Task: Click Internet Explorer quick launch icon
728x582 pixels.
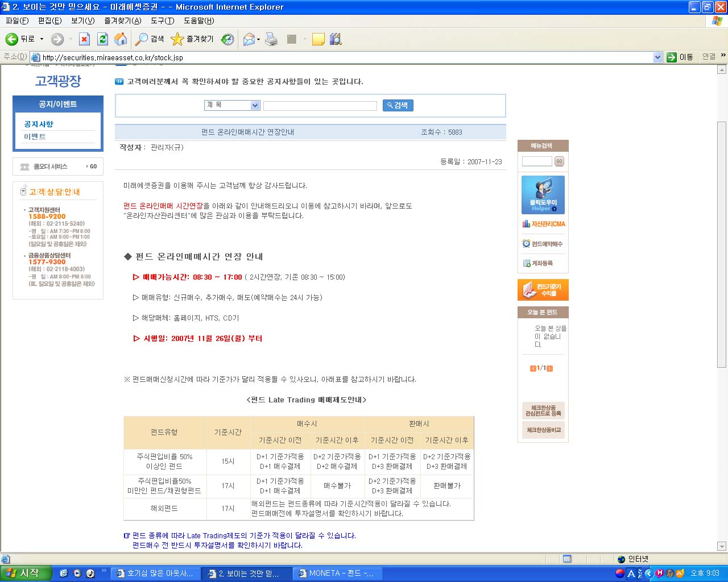Action: 64,573
